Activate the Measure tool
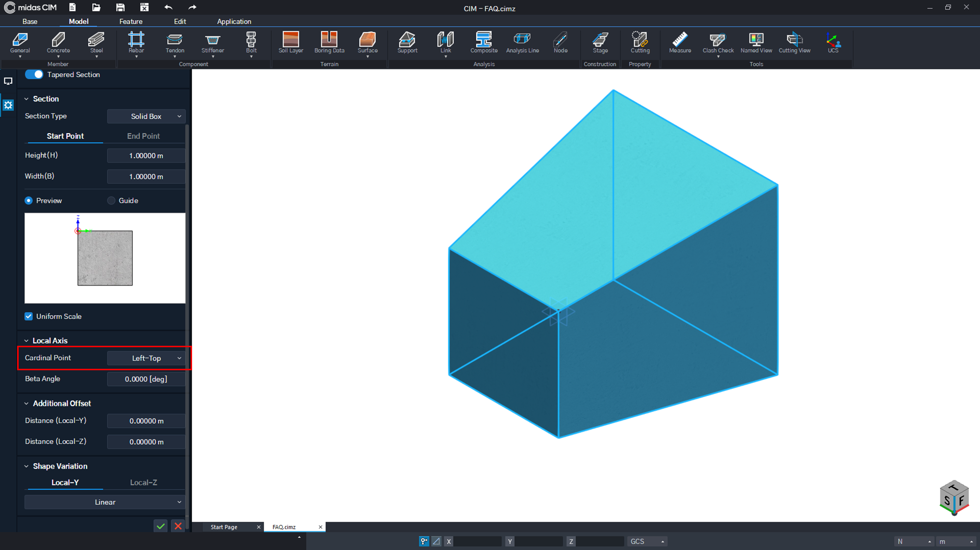The image size is (980, 550). pos(680,43)
